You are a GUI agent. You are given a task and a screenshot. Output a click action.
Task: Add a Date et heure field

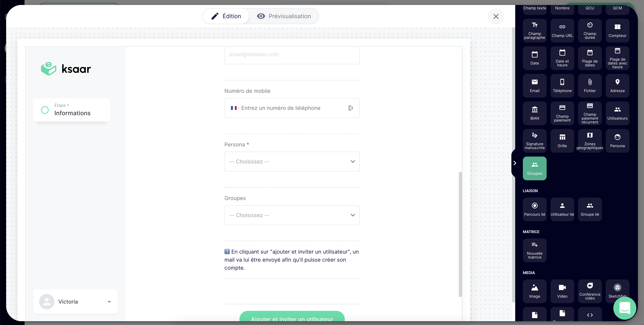(562, 58)
